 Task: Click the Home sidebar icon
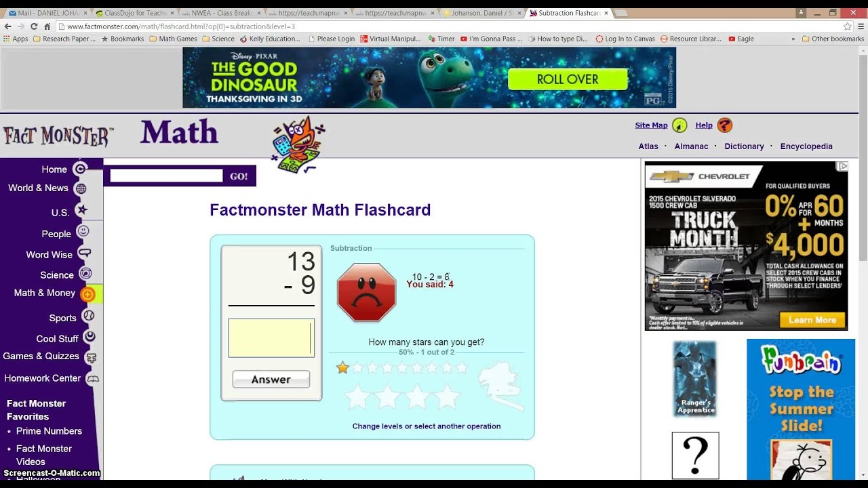[x=80, y=169]
